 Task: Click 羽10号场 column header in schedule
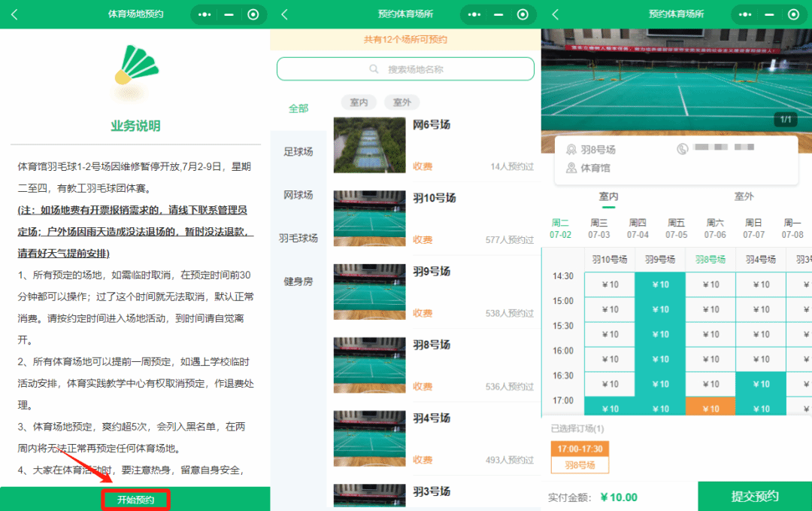coord(610,259)
